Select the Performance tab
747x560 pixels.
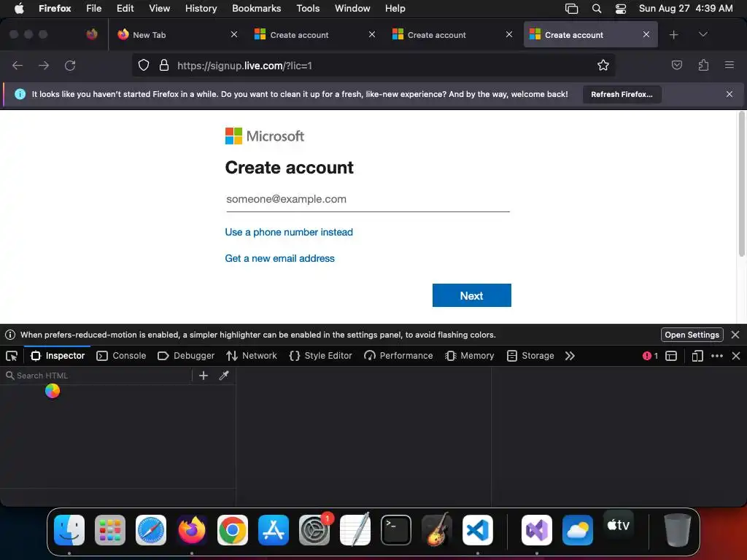point(398,356)
